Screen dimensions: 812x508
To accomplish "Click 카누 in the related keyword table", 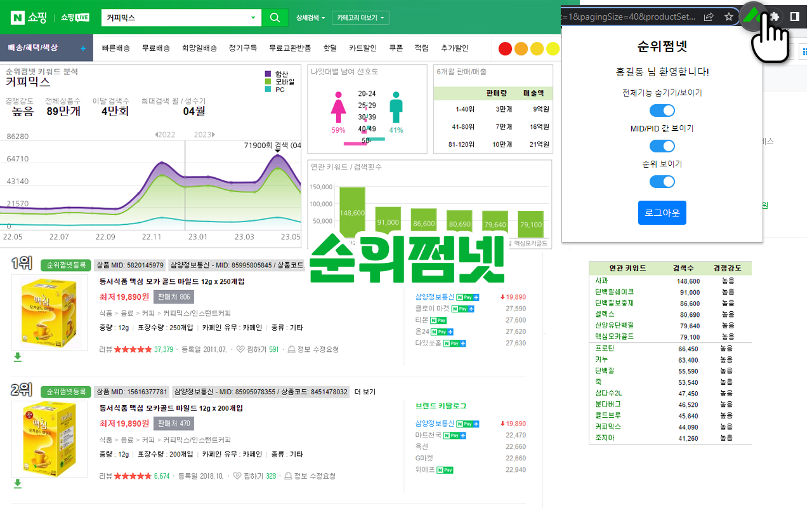I will pyautogui.click(x=602, y=359).
